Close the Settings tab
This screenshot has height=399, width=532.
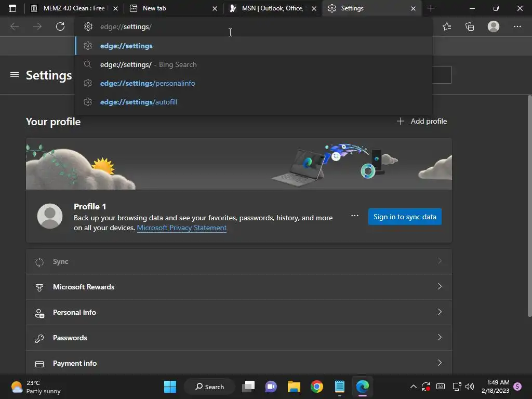[x=413, y=8]
